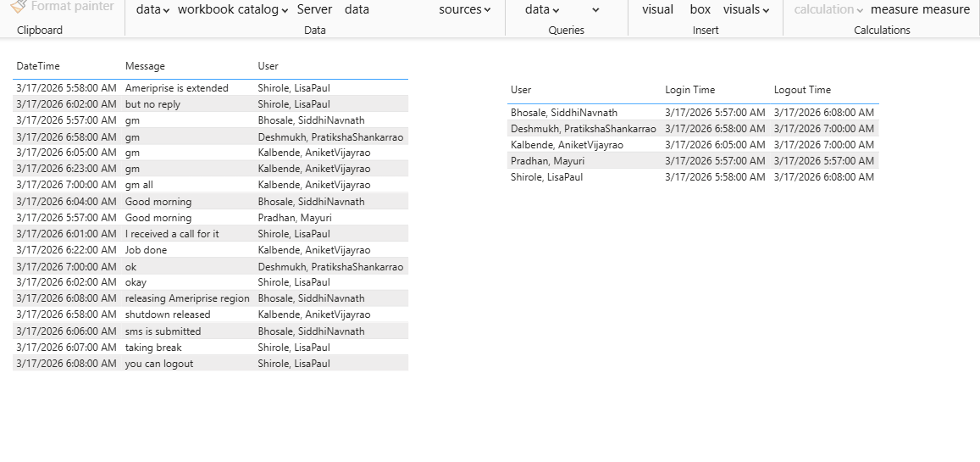Expand the workbook catalog dropdown arrow

285,10
